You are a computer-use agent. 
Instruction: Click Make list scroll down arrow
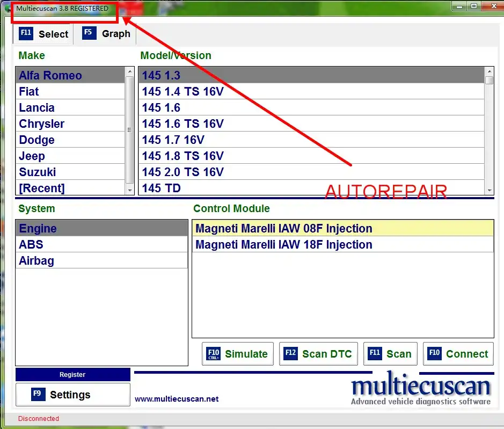click(x=129, y=190)
